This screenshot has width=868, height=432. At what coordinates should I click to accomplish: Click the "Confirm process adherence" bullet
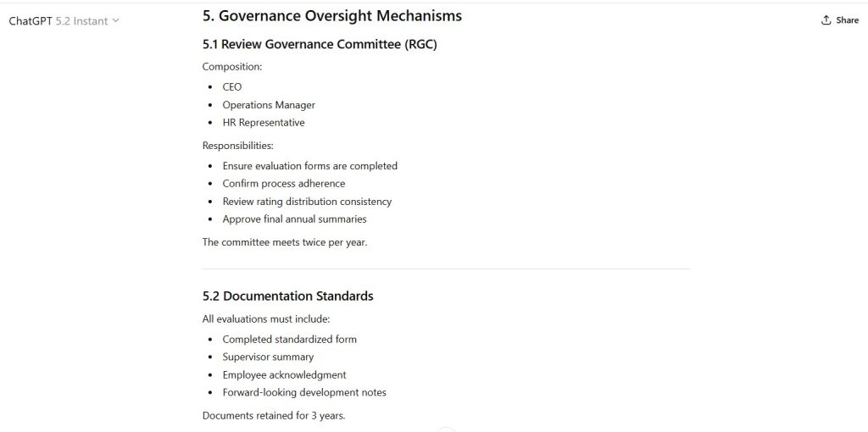284,184
